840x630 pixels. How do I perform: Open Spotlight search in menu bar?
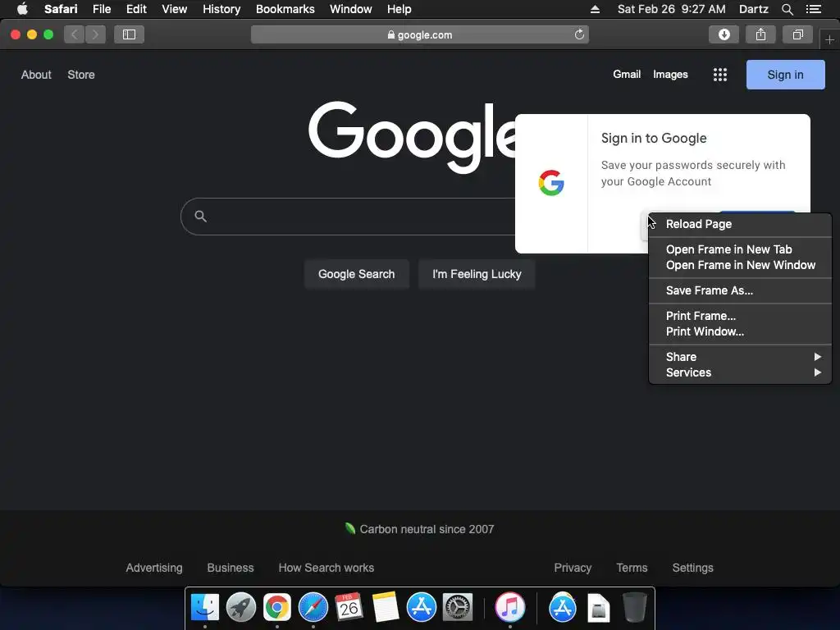(787, 9)
